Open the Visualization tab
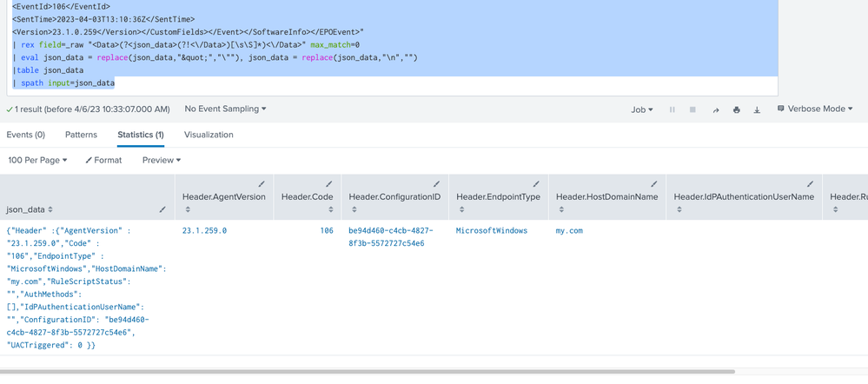The image size is (868, 384). [x=209, y=135]
